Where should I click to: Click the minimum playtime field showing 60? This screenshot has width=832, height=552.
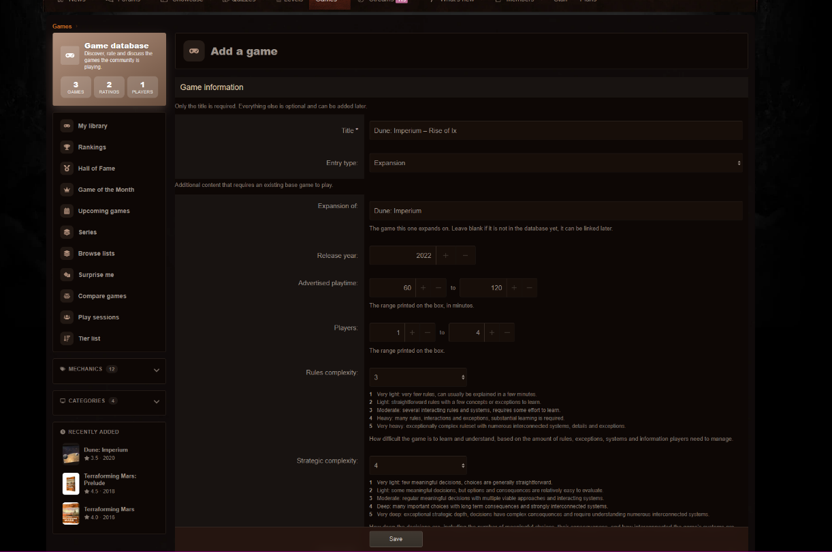[393, 288]
